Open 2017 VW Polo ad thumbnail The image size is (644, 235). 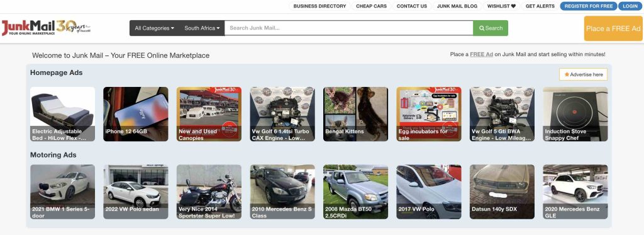(429, 192)
